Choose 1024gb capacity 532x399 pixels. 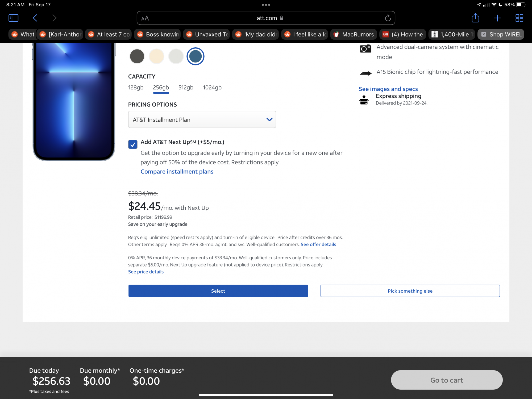coord(212,88)
